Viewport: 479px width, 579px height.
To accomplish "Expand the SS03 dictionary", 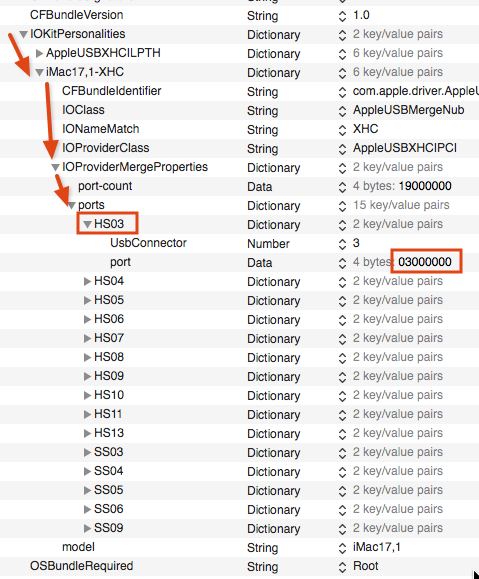I will click(x=87, y=452).
